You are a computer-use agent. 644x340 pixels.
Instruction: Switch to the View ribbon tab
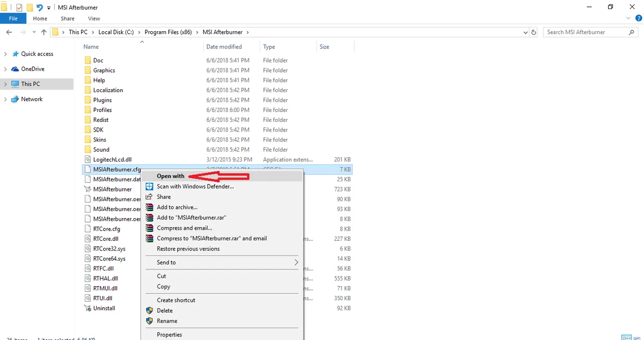94,19
